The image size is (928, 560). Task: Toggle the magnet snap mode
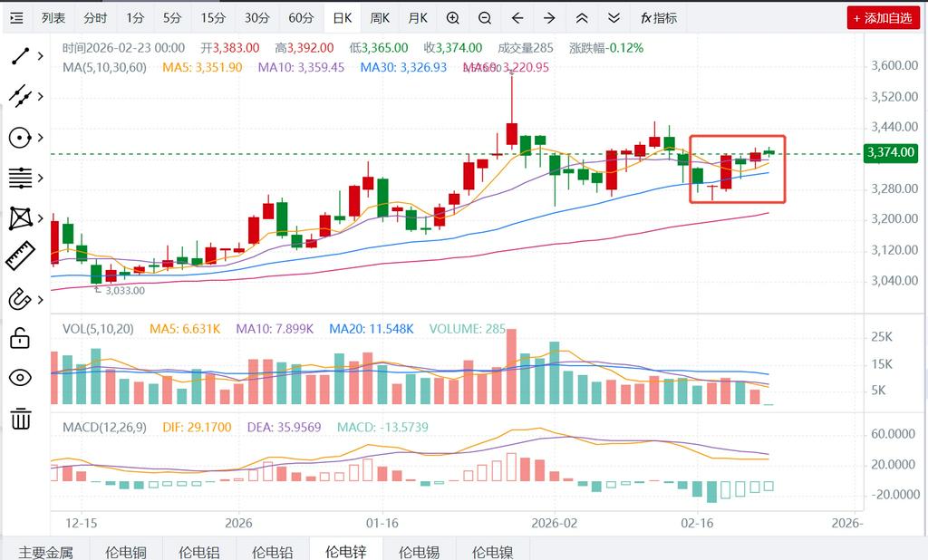(20, 298)
